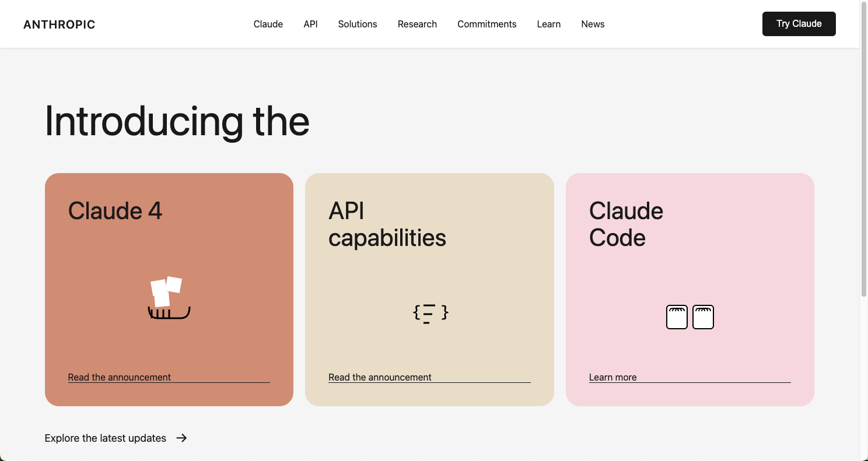Open the Learn nav menu
This screenshot has height=461, width=868.
(549, 24)
